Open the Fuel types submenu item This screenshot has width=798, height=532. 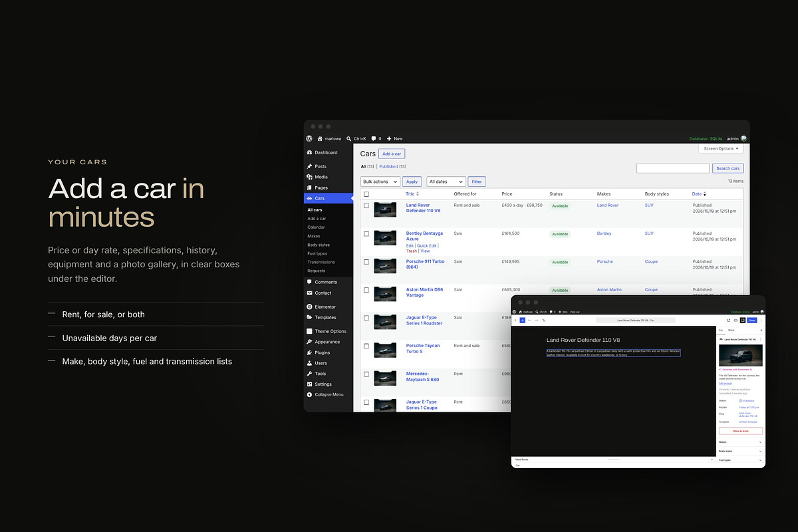(317, 253)
